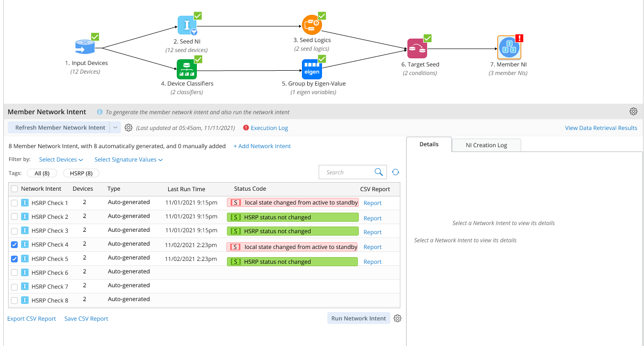
Task: Click the Target Seed node icon
Action: (417, 48)
